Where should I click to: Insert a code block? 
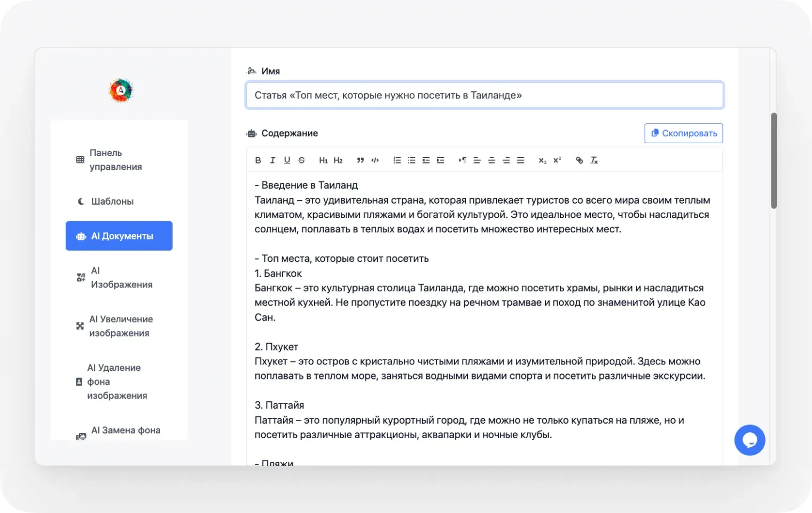click(x=375, y=160)
